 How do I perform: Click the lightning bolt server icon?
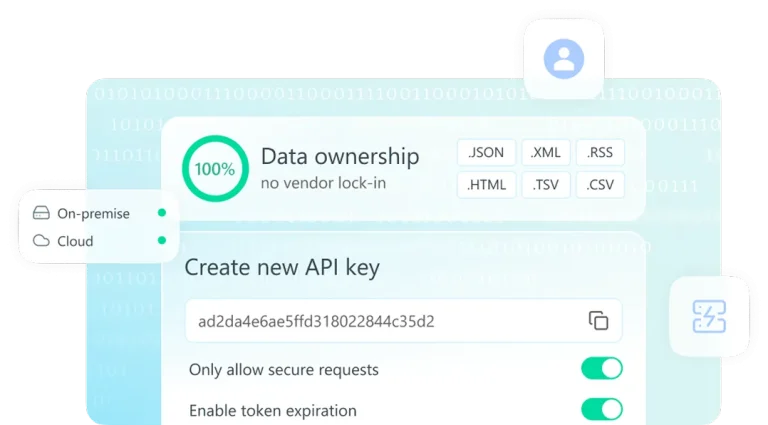pyautogui.click(x=709, y=316)
